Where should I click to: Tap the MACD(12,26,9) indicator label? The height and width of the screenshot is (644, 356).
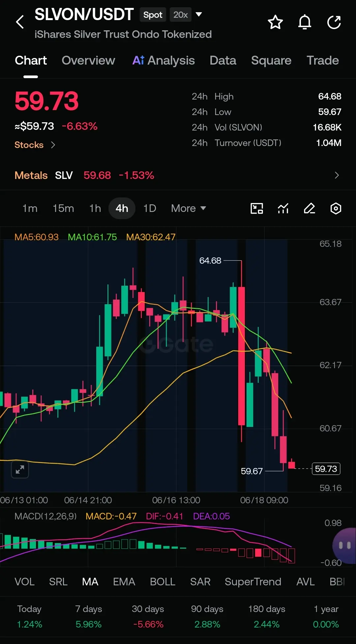pyautogui.click(x=45, y=516)
